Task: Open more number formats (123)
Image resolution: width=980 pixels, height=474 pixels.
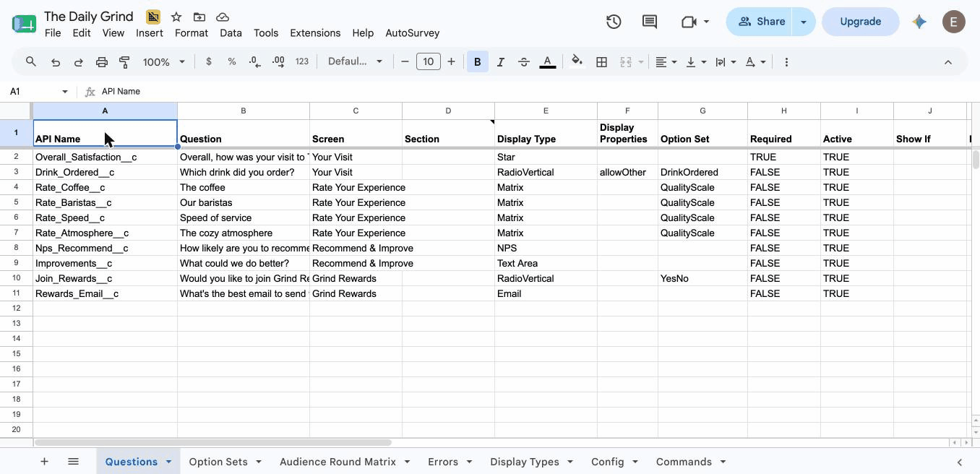Action: coord(302,62)
